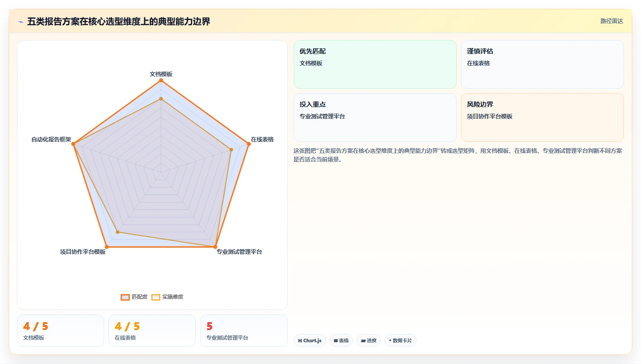641x364 pixels.
Task: Click the data point at 专业测试管理平台 vertex
Action: pyautogui.click(x=215, y=247)
